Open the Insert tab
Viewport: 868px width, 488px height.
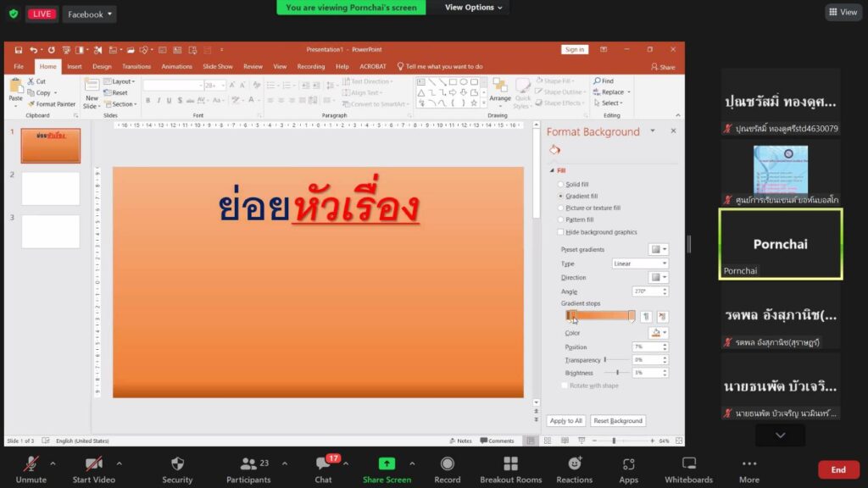pos(75,66)
